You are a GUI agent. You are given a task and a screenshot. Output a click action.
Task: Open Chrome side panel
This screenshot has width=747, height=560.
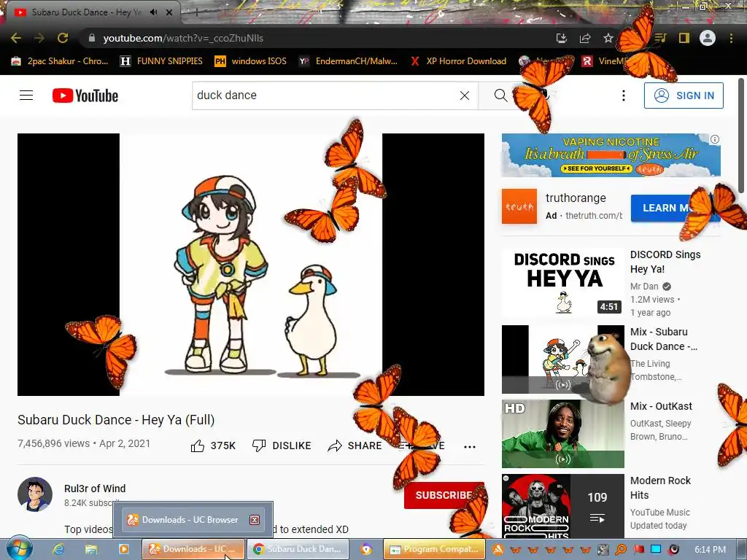(x=684, y=38)
